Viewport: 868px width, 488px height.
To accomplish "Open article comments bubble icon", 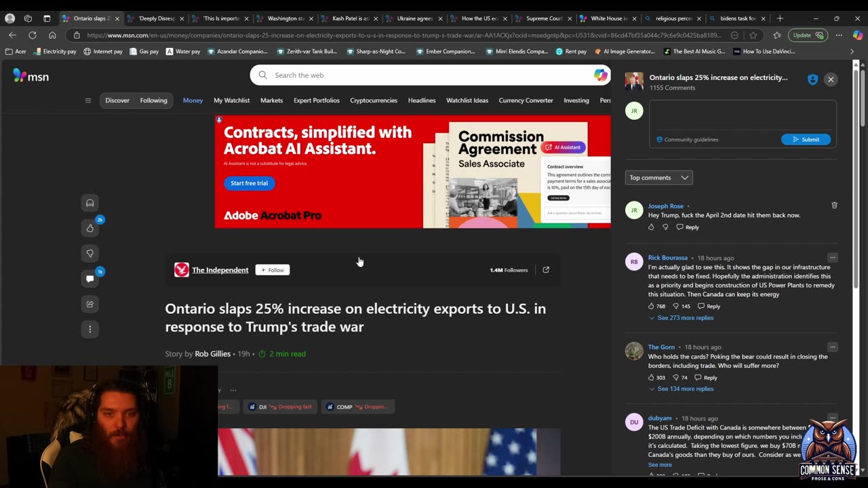I will pyautogui.click(x=90, y=279).
